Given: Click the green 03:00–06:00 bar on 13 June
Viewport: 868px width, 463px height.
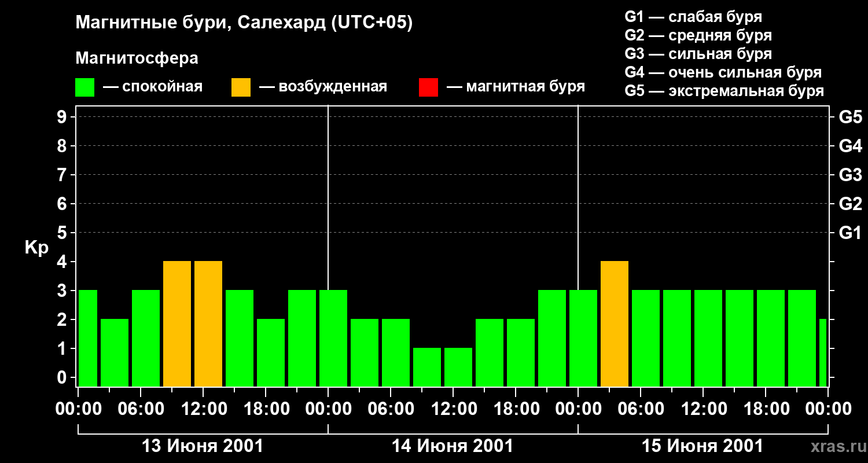Looking at the screenshot, I should coord(115,353).
